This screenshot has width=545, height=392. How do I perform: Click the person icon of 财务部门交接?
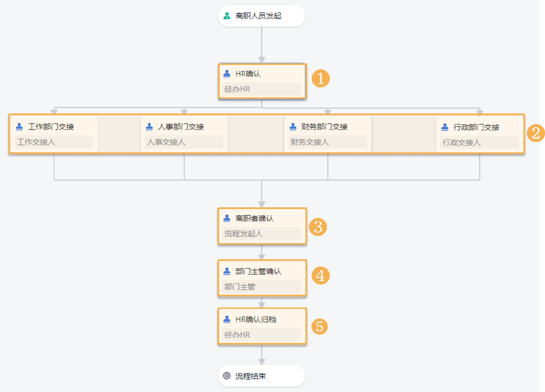[293, 127]
